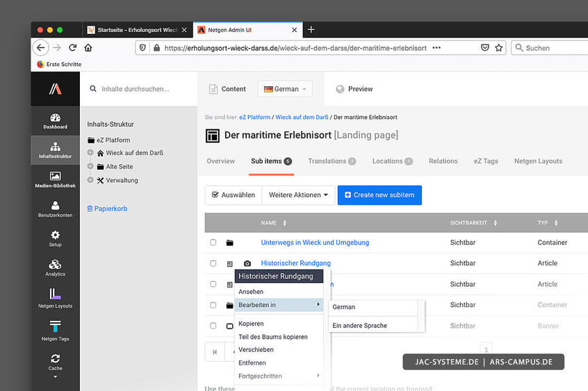Tick the third sub item row checkbox
588x391 pixels.
click(x=213, y=284)
